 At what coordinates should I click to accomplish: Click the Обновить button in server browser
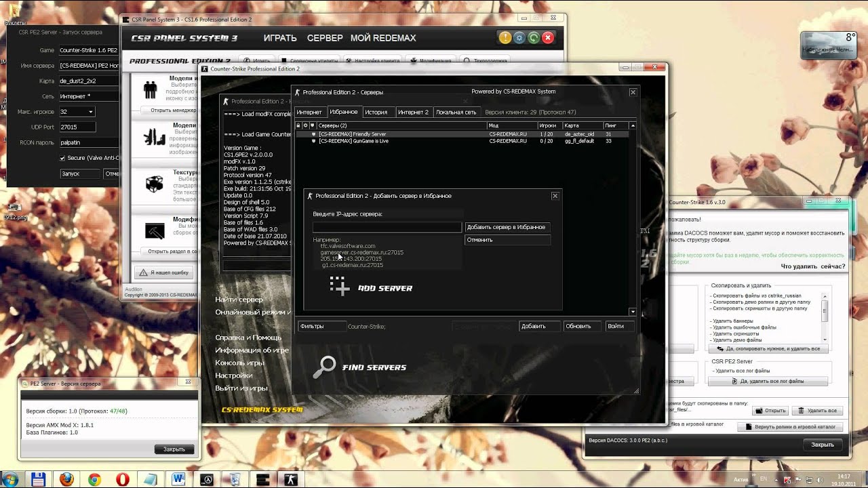point(582,326)
